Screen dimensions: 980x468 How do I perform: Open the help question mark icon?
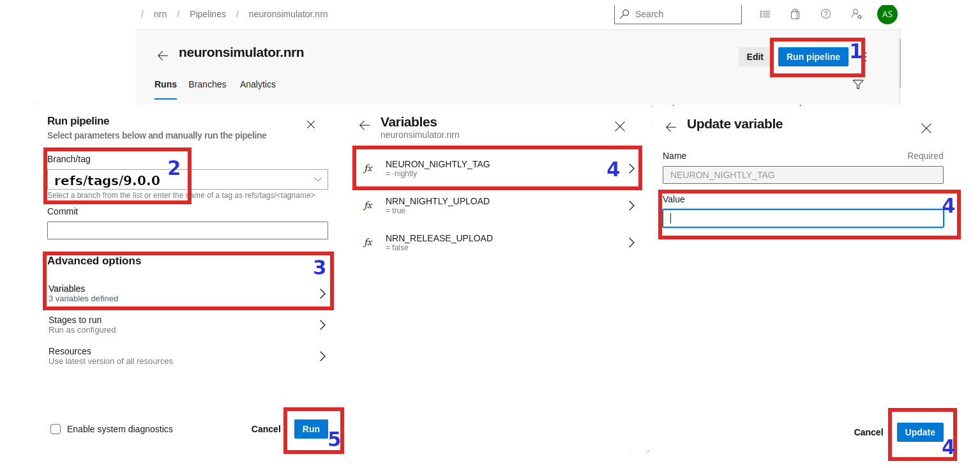[x=825, y=14]
